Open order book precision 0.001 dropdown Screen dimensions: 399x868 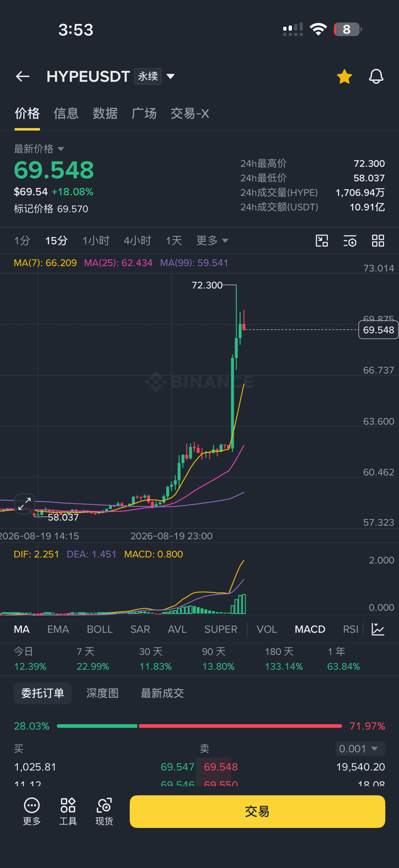[x=360, y=748]
